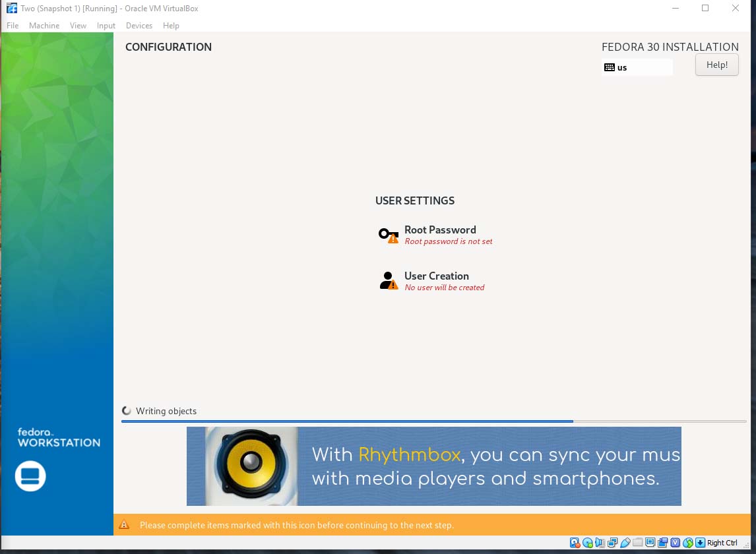Click the recording status icon
Image resolution: width=756 pixels, height=554 pixels.
pyautogui.click(x=663, y=543)
